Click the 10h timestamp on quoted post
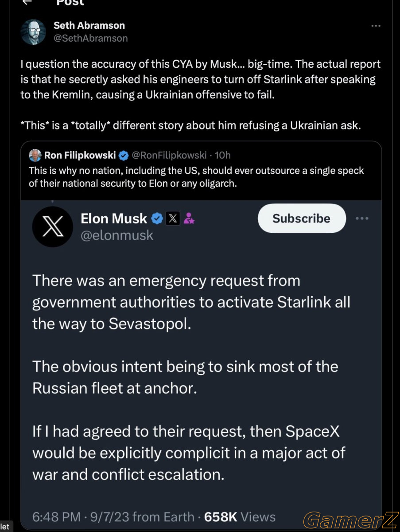Screen dimensions: 400x532 tap(222, 155)
